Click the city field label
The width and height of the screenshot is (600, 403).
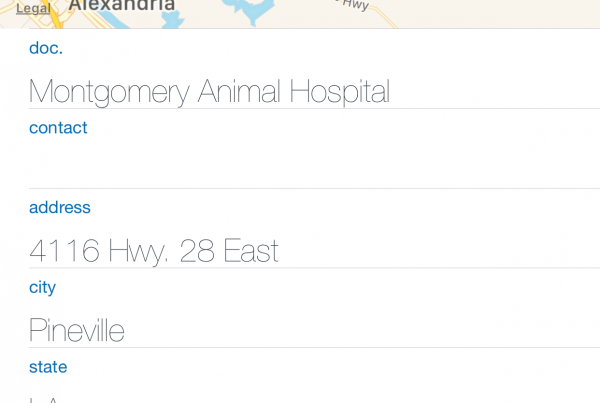tap(42, 288)
